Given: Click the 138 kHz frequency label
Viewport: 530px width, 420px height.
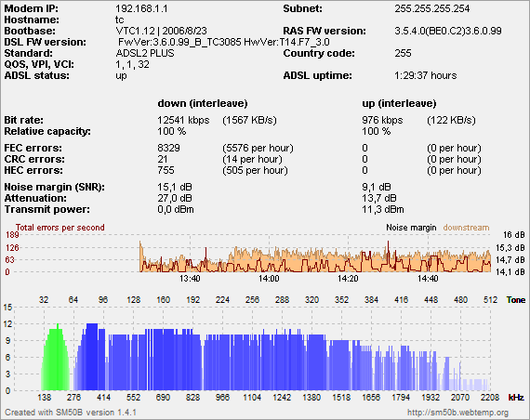Looking at the screenshot, I should coord(45,398).
